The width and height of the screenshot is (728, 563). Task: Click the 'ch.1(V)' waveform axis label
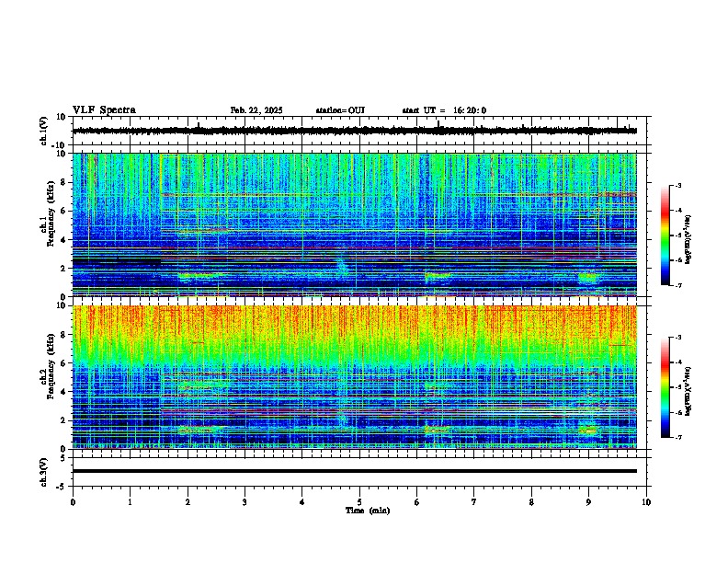[44, 131]
